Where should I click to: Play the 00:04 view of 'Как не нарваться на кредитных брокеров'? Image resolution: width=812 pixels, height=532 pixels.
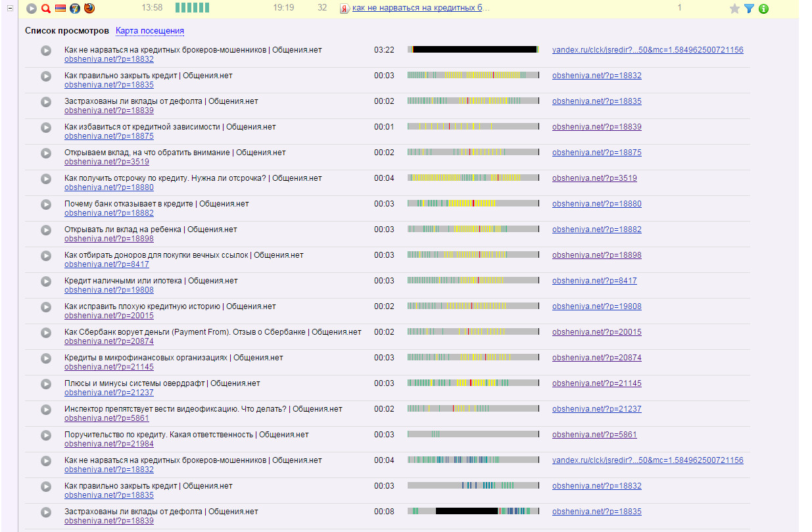point(46,460)
